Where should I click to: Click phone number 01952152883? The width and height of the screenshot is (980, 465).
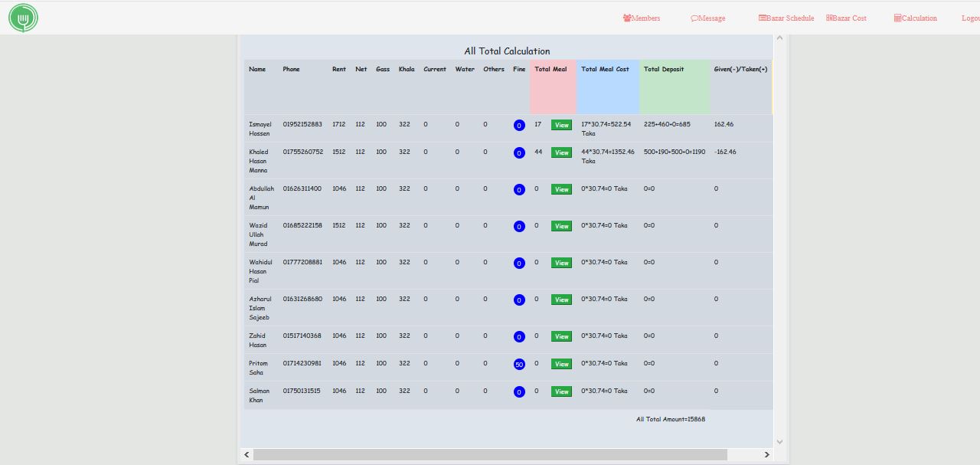point(302,124)
